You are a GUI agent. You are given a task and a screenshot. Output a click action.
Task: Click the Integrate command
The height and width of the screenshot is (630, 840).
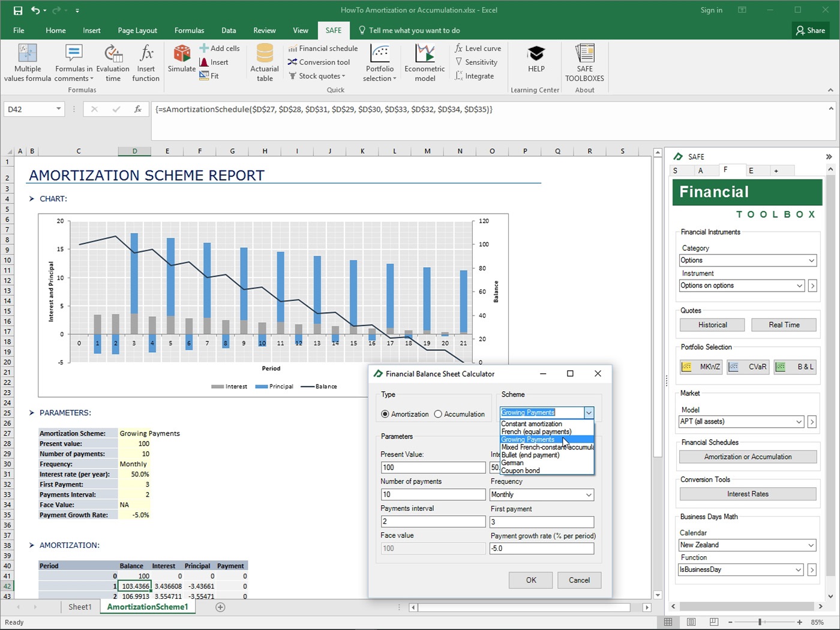(x=474, y=76)
